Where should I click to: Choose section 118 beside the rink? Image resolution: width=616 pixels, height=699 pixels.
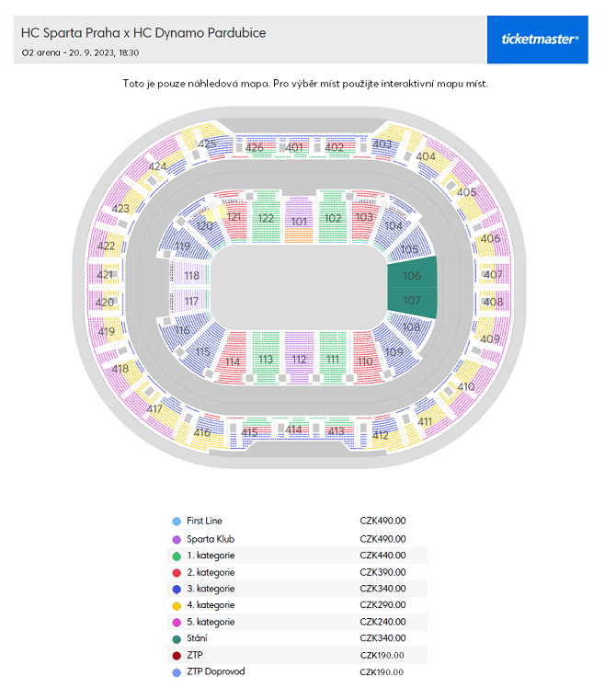point(190,276)
